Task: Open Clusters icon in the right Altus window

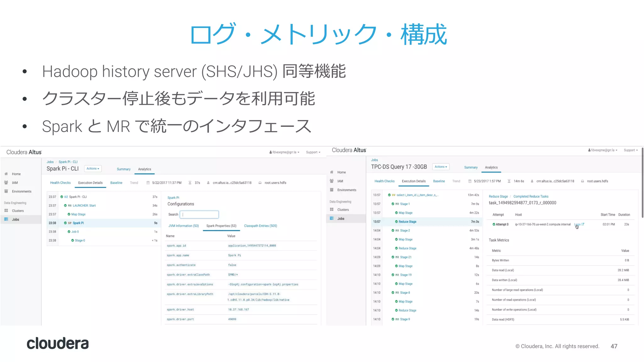Action: coord(331,210)
